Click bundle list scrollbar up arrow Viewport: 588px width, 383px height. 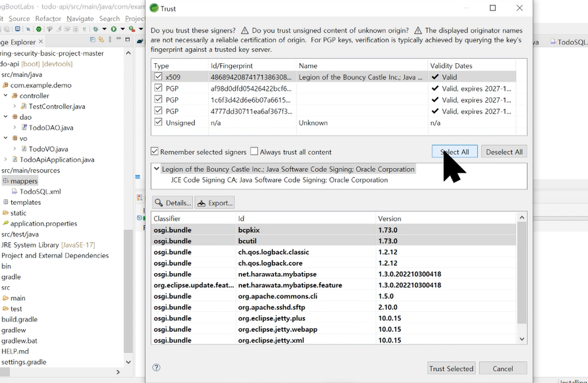[521, 217]
